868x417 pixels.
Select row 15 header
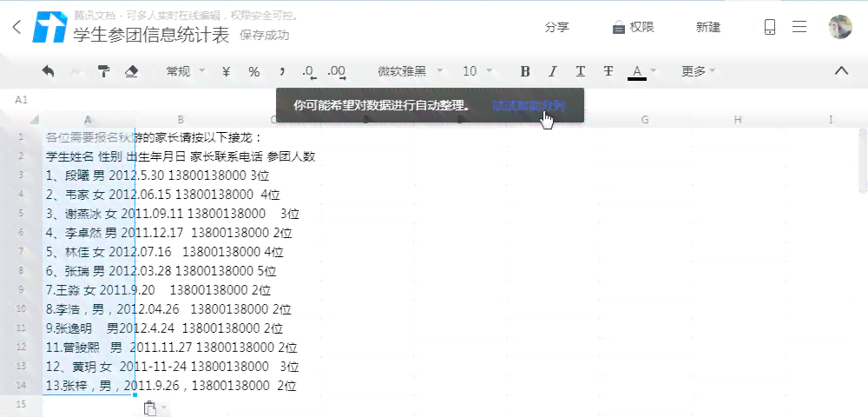(x=21, y=404)
